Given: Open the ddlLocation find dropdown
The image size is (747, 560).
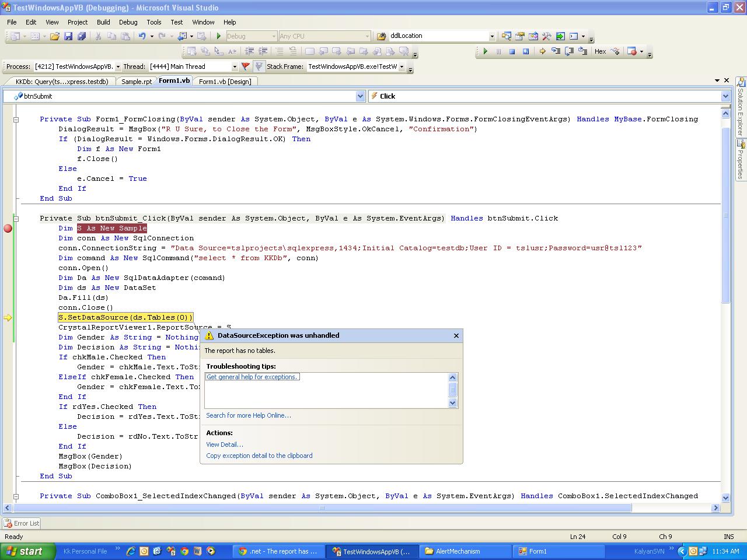Looking at the screenshot, I should (x=492, y=36).
